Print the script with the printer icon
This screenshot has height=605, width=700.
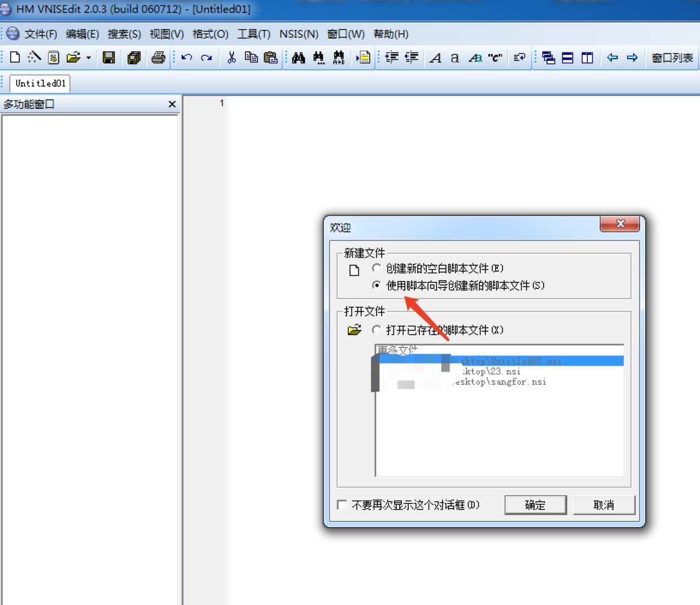click(159, 57)
